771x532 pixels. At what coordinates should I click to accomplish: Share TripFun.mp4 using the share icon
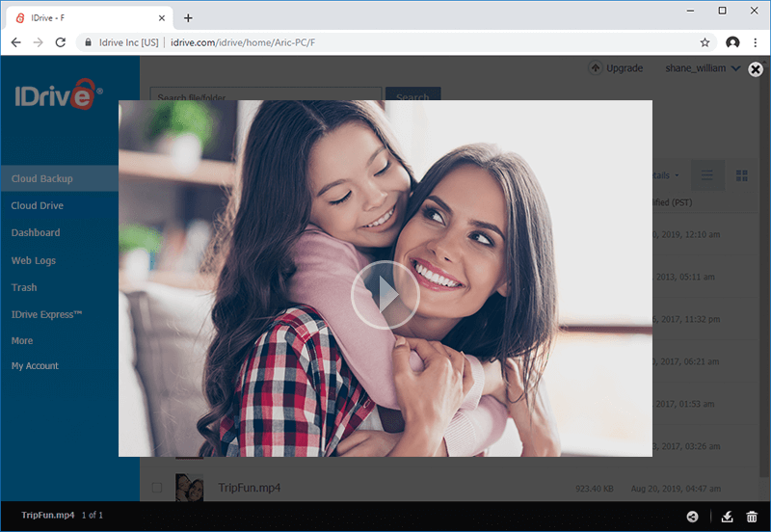tap(692, 517)
